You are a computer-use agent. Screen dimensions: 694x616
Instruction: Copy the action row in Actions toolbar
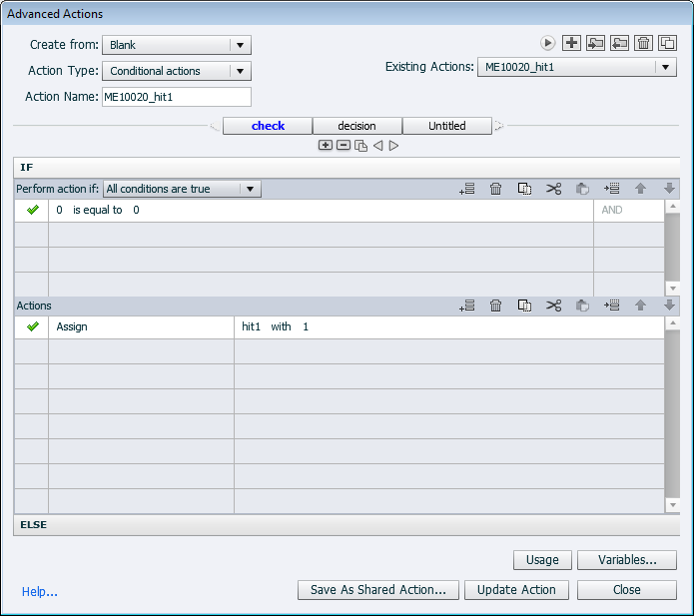coord(524,306)
